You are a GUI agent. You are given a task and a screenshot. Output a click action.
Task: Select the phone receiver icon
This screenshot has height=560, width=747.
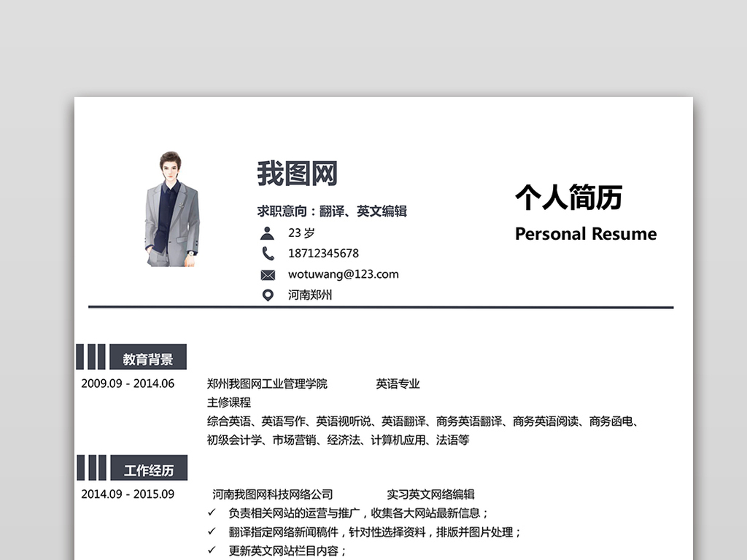268,253
